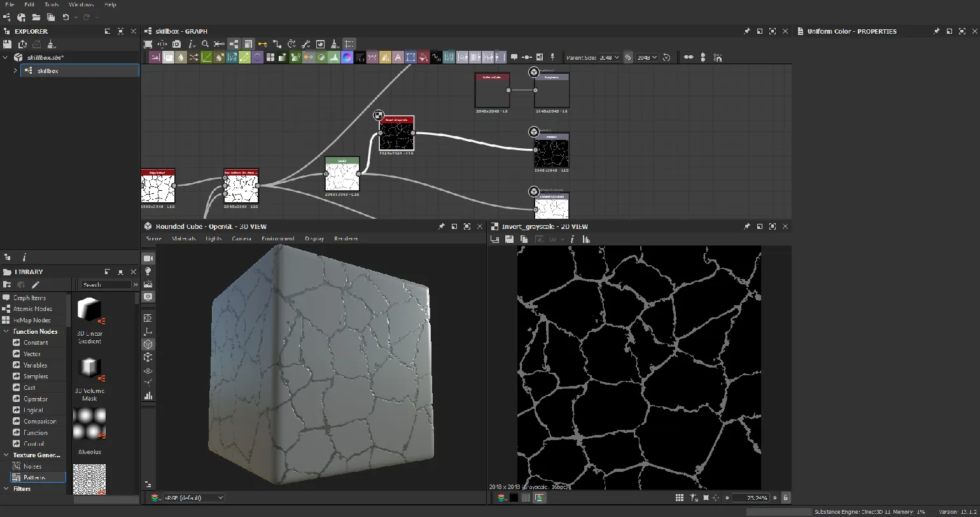980x517 pixels.
Task: Open the Windows menu in the menu bar
Action: [81, 4]
